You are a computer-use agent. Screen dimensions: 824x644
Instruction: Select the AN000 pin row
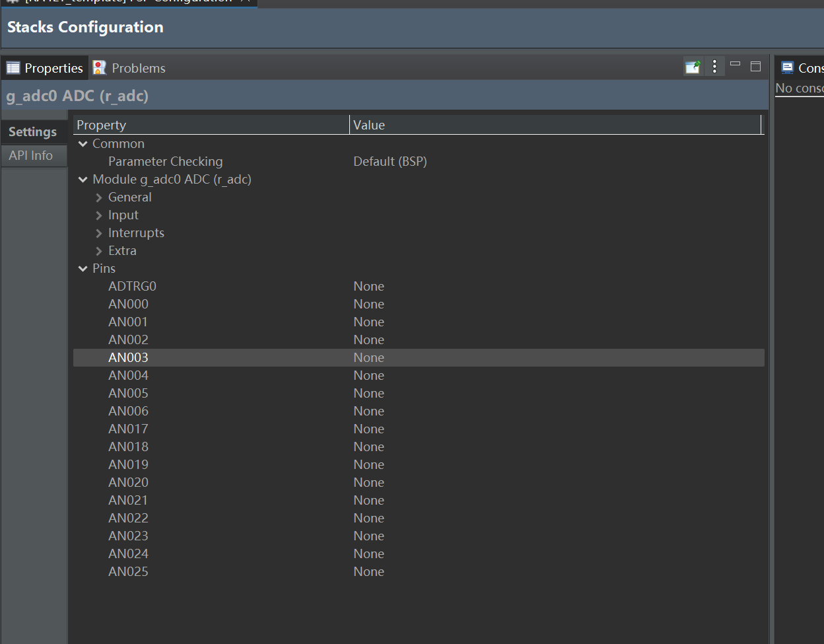pyautogui.click(x=419, y=304)
